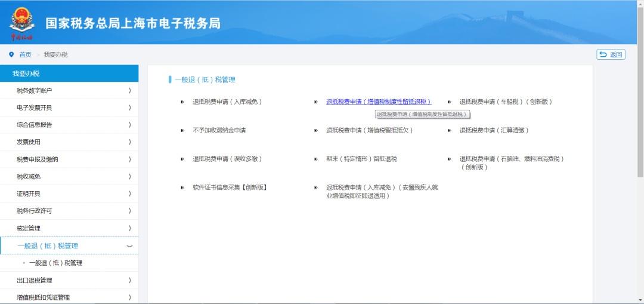
Task: Click the bullet arrow before 软件证书信息采集
Action: (x=182, y=188)
